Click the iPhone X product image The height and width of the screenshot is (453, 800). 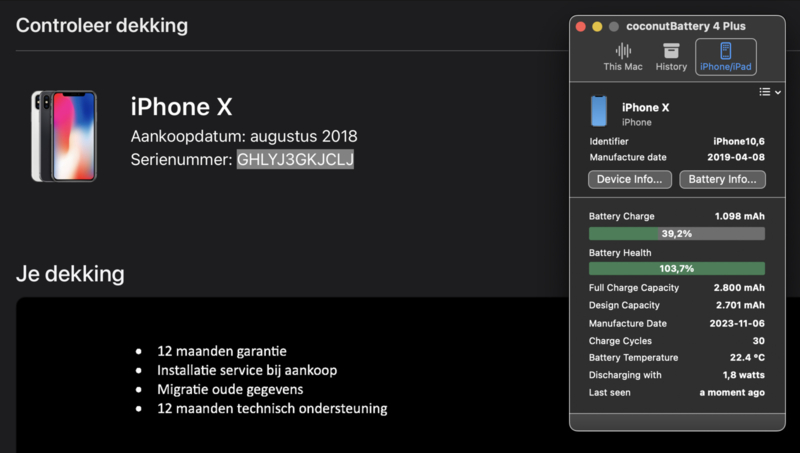click(x=64, y=136)
